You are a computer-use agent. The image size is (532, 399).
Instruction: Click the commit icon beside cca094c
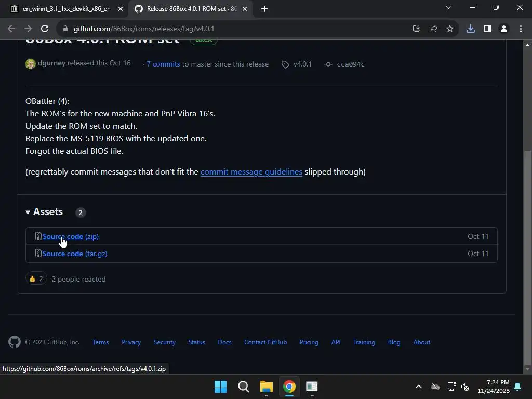(328, 64)
